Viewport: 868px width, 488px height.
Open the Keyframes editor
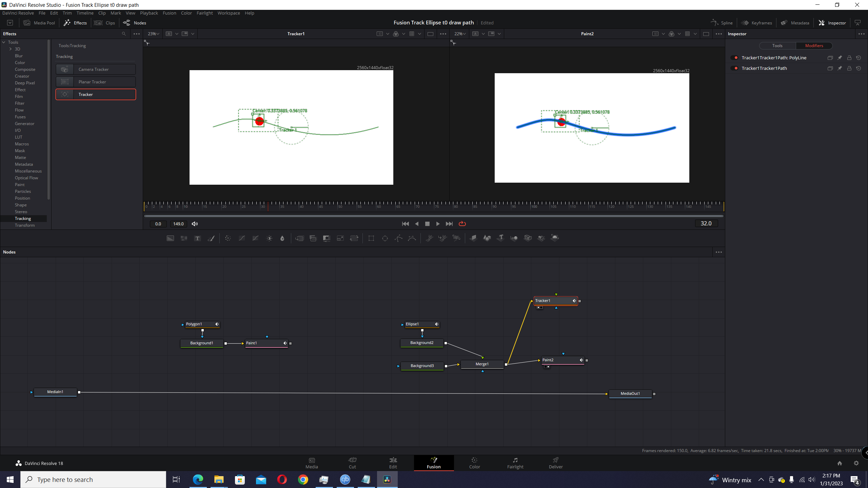click(x=757, y=23)
